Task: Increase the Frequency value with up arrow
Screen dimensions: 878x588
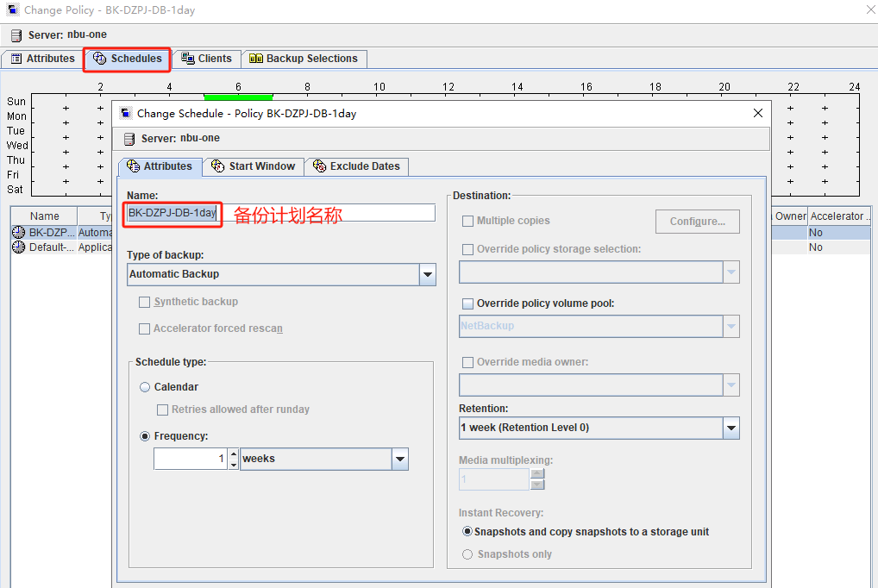Action: click(x=234, y=454)
